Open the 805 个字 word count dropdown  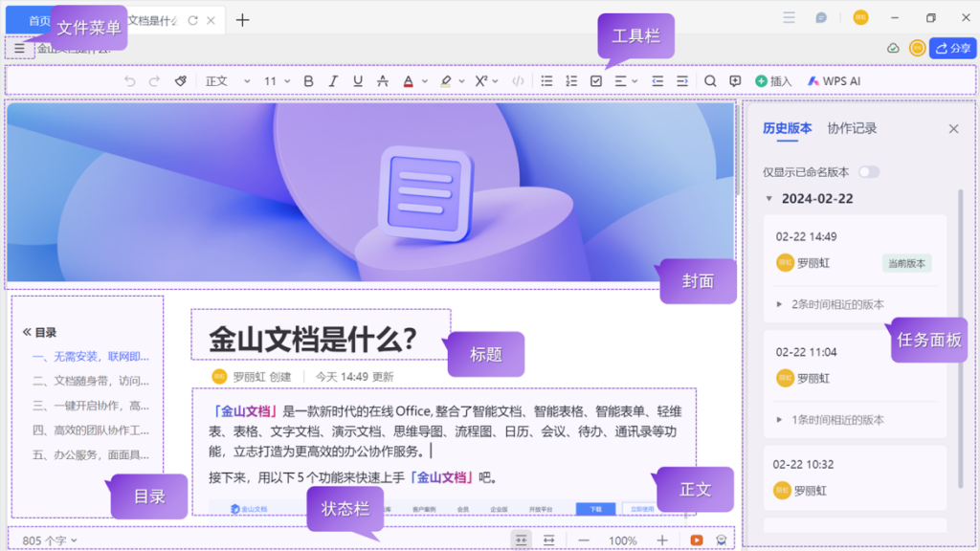(50, 540)
